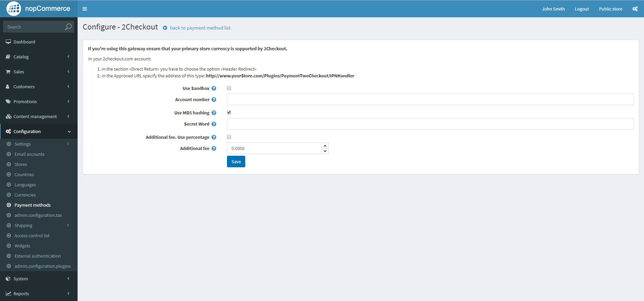Expand the Customers menu chevron
Image resolution: width=644 pixels, height=301 pixels.
(x=68, y=87)
